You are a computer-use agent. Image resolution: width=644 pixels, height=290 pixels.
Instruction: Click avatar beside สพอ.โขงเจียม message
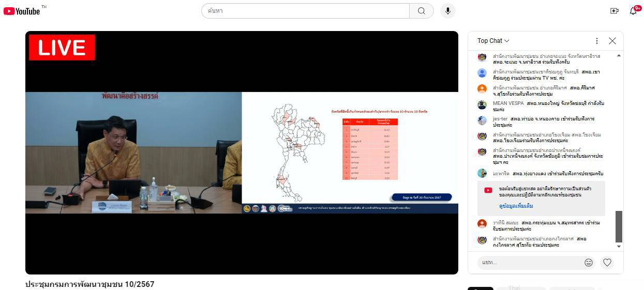click(482, 136)
